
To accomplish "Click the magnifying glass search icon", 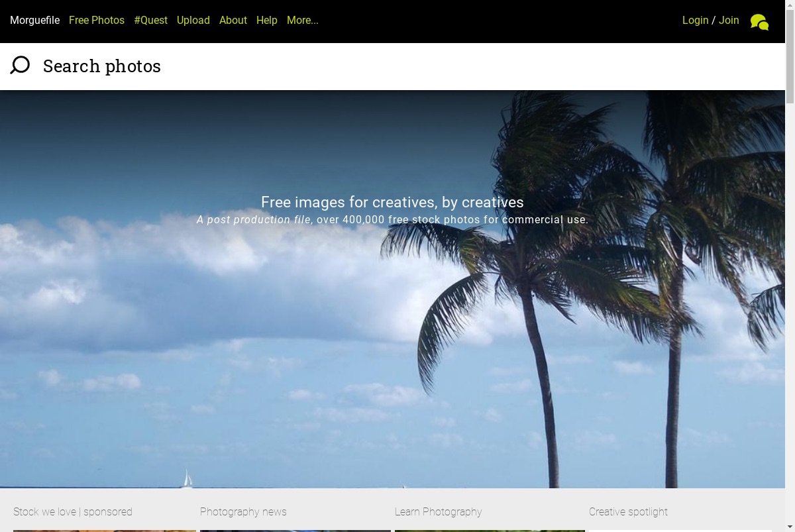I will pyautogui.click(x=20, y=65).
